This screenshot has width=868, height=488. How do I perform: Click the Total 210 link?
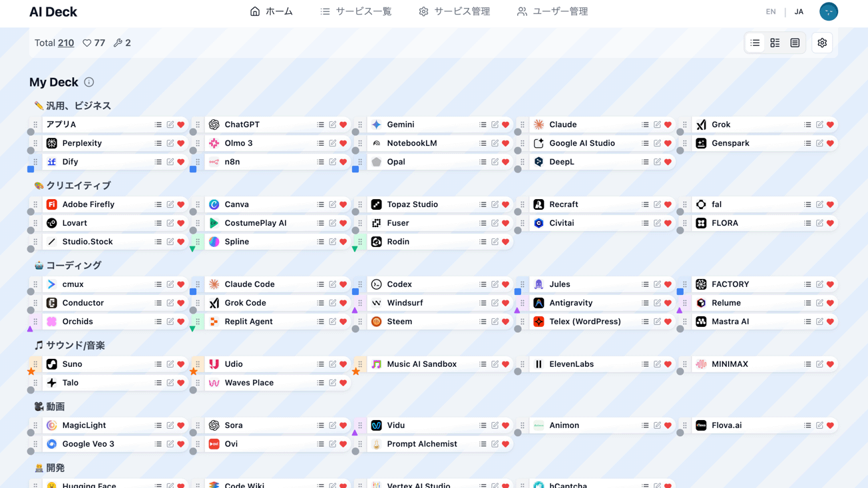click(x=66, y=43)
